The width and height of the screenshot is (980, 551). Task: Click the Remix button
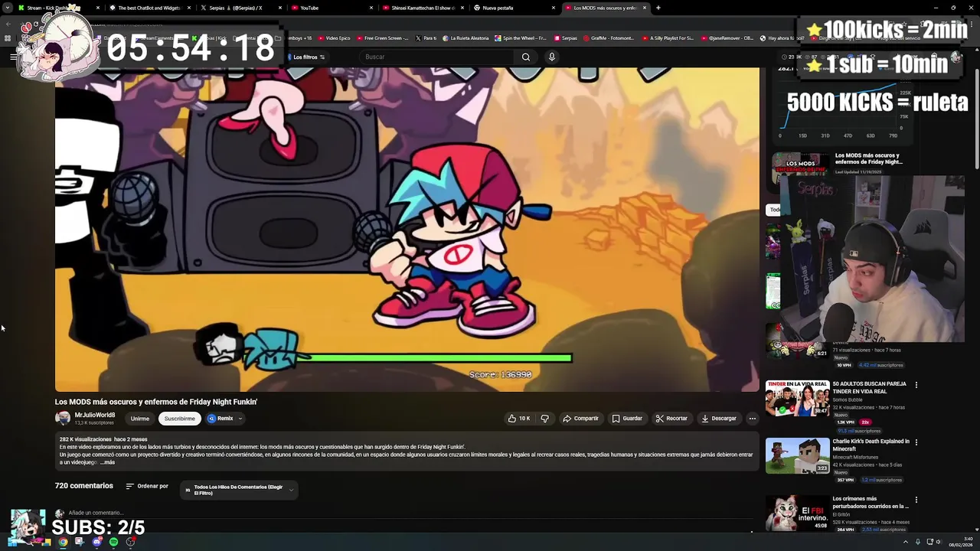point(220,419)
